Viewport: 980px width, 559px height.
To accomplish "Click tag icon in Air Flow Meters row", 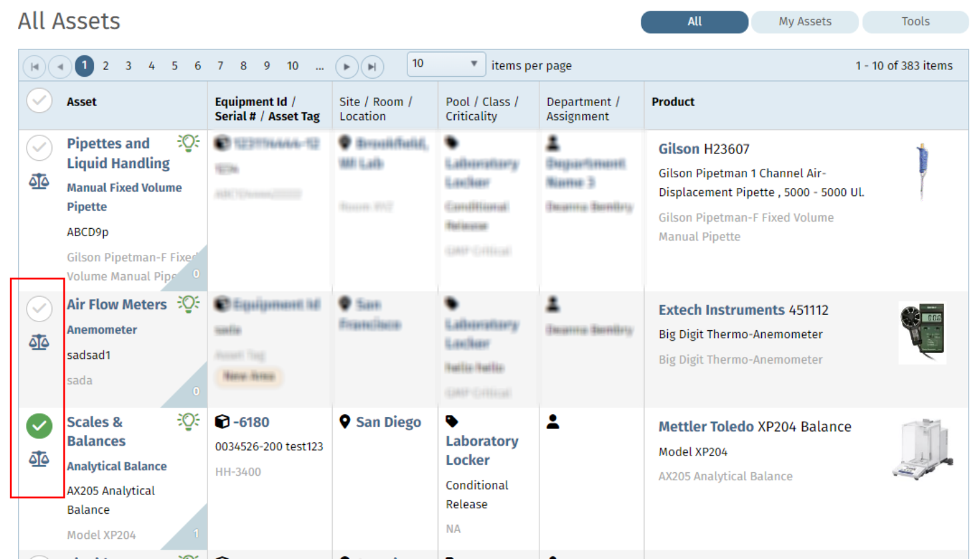I will pyautogui.click(x=452, y=304).
